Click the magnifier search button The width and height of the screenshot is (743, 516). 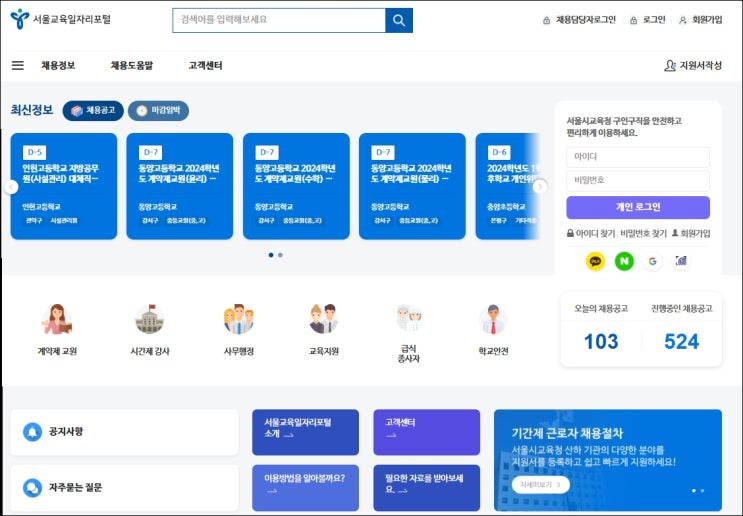(399, 20)
